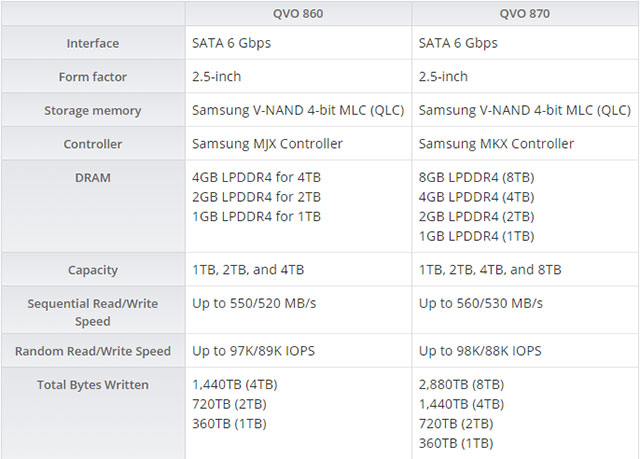Click the Random Read/Write Speed label

[x=93, y=351]
